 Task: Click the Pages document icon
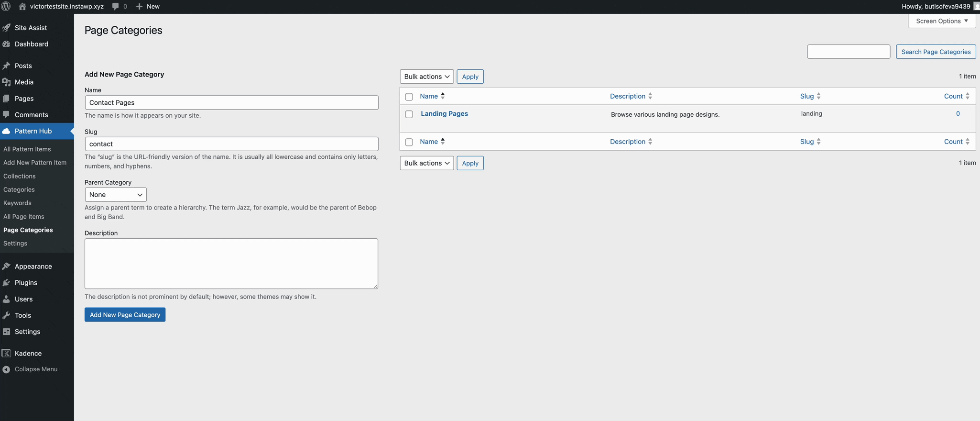coord(6,99)
